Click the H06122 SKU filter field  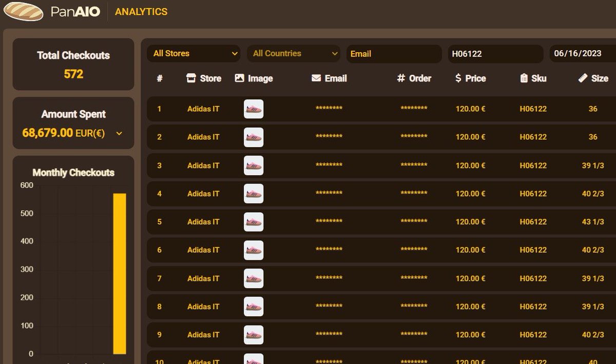pyautogui.click(x=495, y=54)
